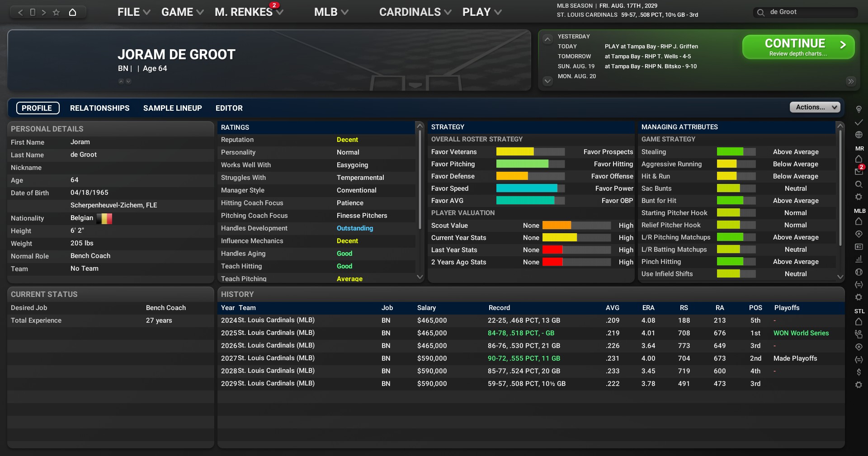Screen dimensions: 868x456
Task: Click the Stealing attribute bar
Action: [736, 152]
